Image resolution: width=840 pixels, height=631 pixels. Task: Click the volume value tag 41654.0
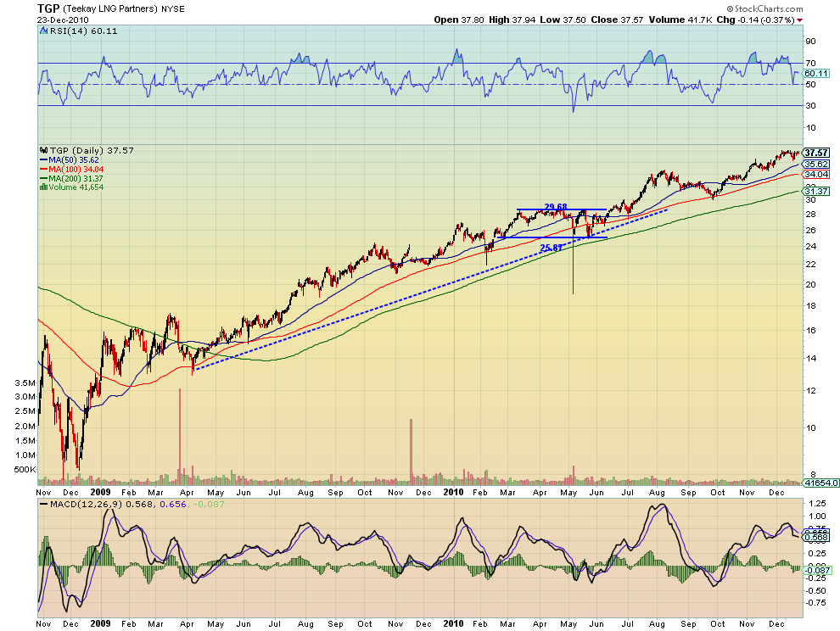[x=820, y=483]
